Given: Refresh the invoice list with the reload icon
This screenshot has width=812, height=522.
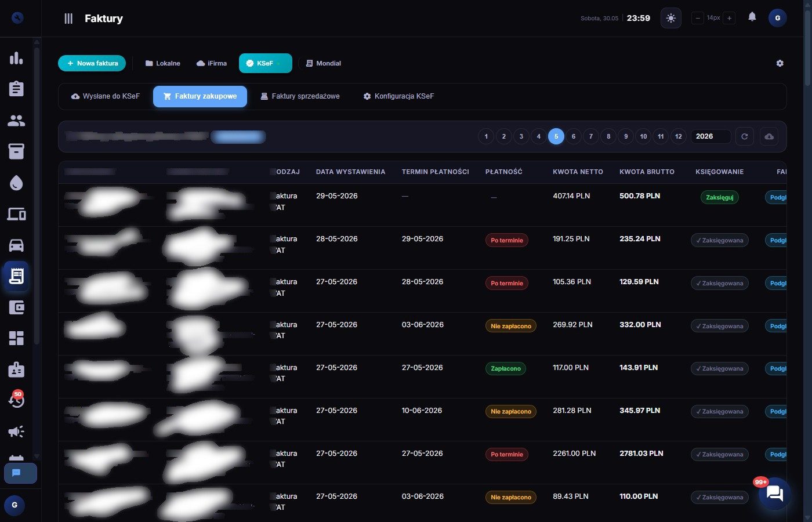Looking at the screenshot, I should 745,136.
